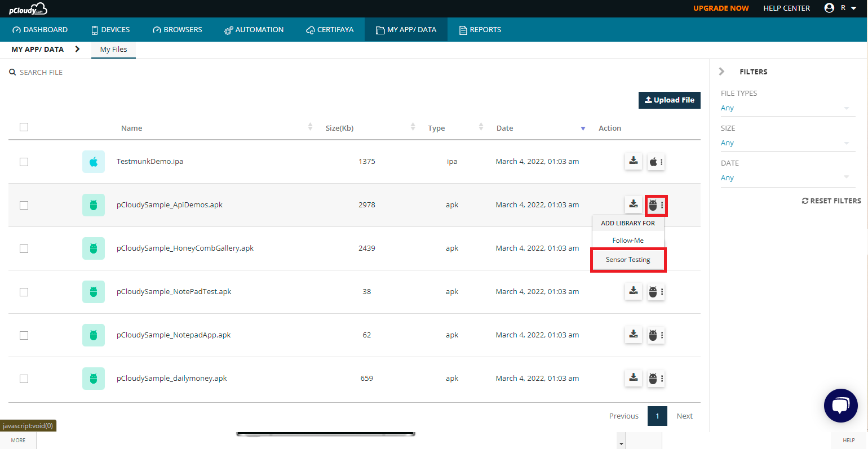
Task: Click the search magnifier icon
Action: 12,72
